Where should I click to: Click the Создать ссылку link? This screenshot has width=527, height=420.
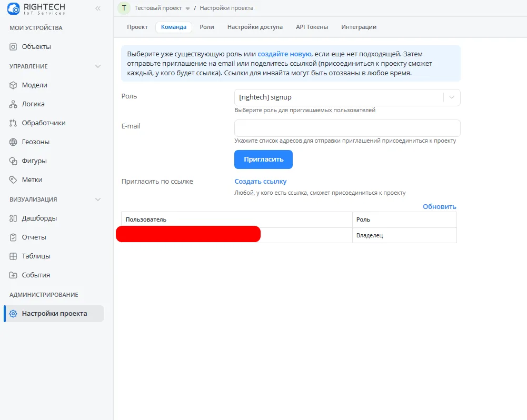tap(261, 181)
